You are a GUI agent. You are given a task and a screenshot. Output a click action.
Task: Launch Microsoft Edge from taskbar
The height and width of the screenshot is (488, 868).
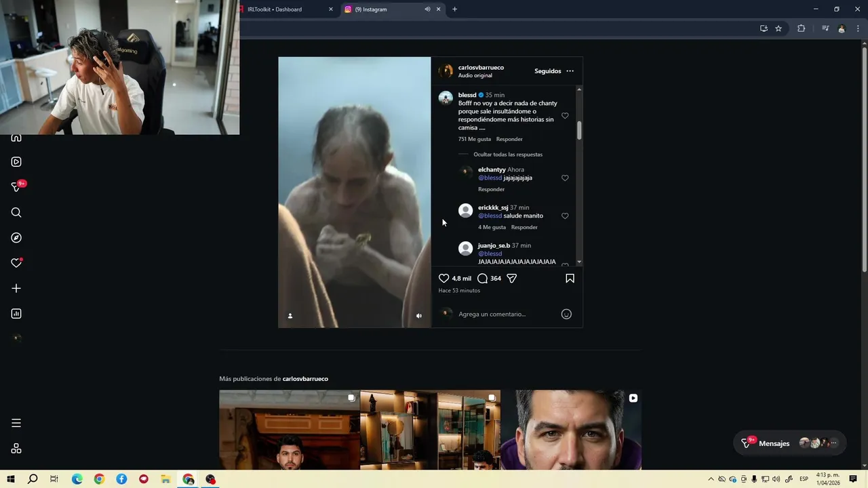[77, 479]
